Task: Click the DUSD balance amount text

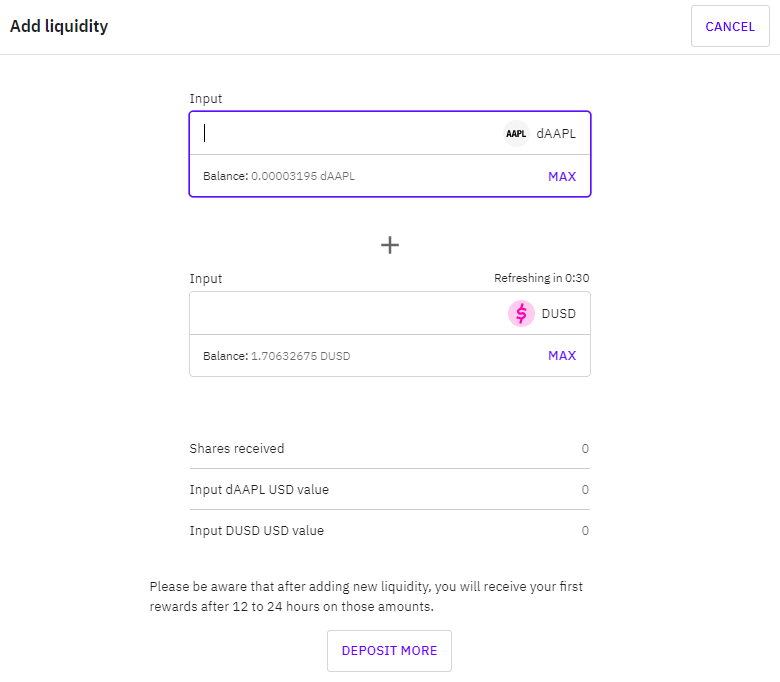Action: (x=300, y=356)
